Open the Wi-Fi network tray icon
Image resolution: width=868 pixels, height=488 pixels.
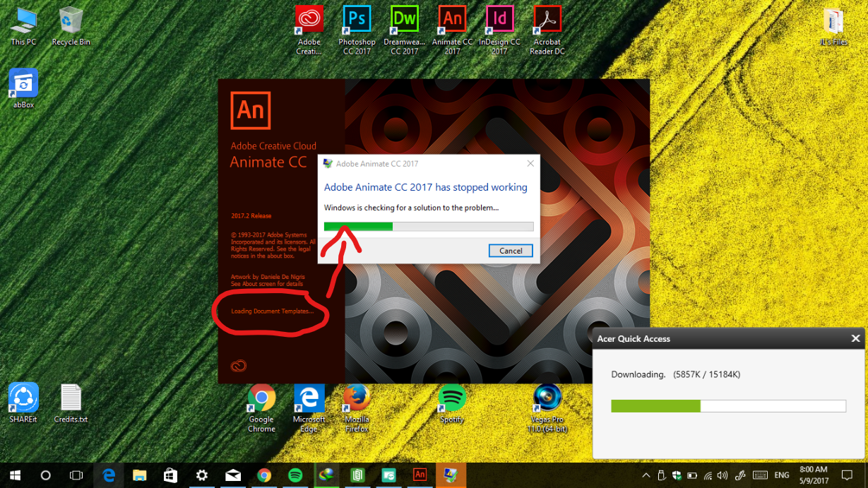coord(708,475)
